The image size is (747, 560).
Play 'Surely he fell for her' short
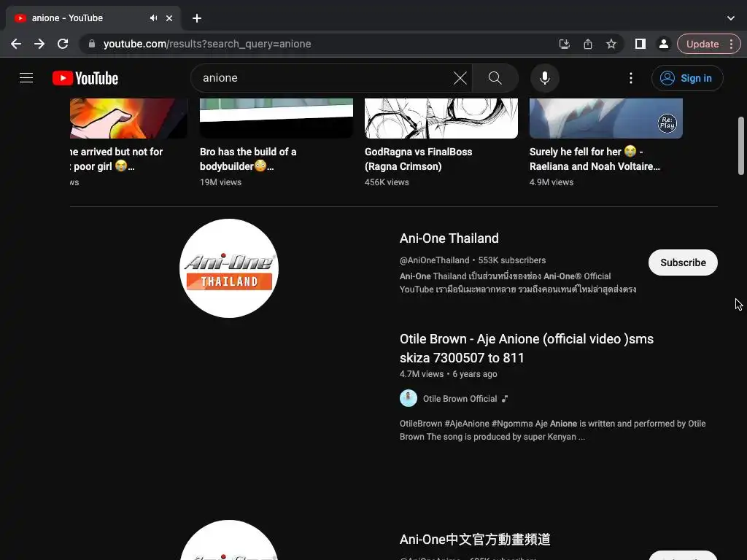[x=606, y=118]
